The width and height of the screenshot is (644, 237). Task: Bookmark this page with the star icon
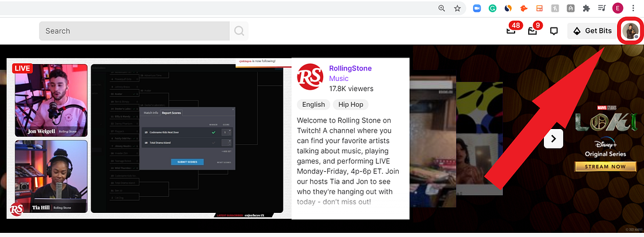pyautogui.click(x=458, y=8)
